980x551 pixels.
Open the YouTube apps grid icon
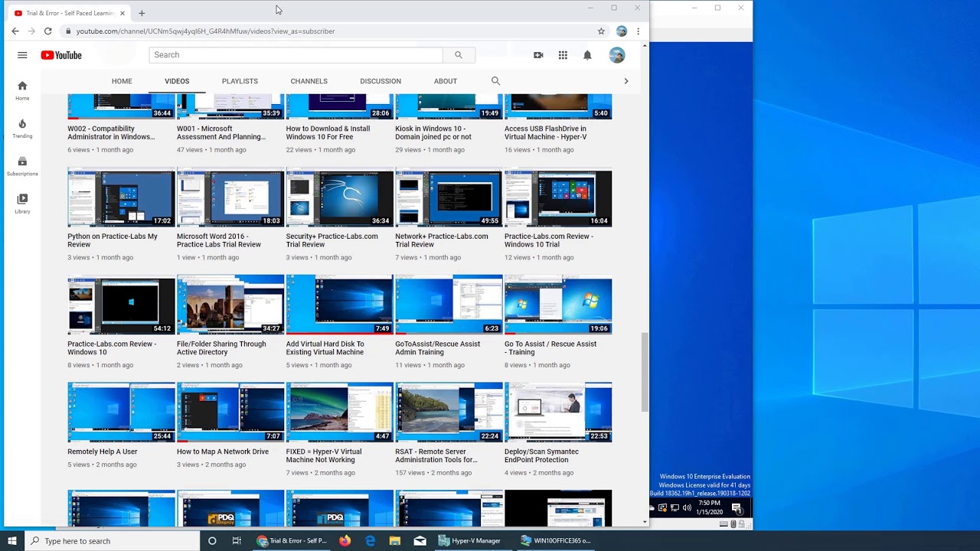pyautogui.click(x=563, y=55)
